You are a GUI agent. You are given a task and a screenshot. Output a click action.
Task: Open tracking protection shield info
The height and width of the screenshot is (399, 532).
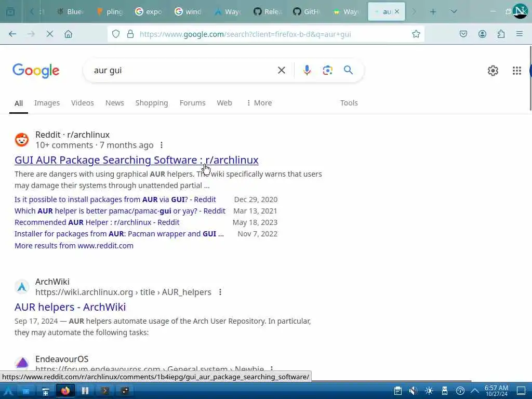click(116, 34)
